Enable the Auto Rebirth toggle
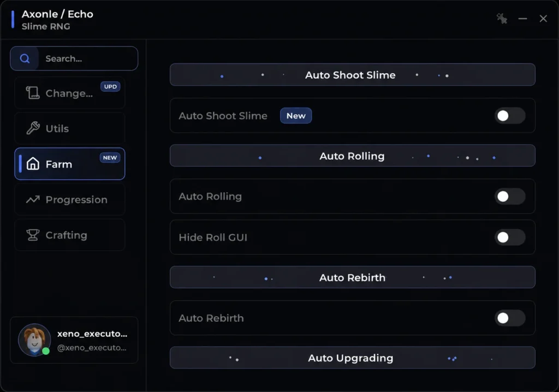The width and height of the screenshot is (559, 392). click(510, 318)
